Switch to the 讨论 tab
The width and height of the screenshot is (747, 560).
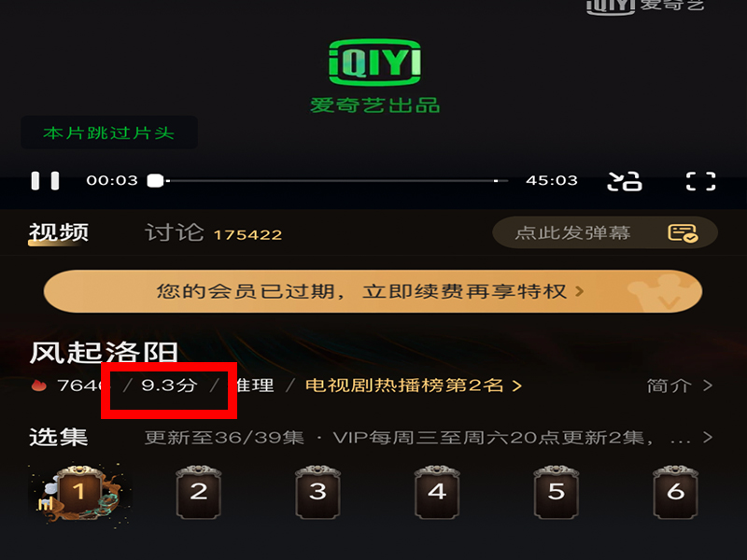point(213,233)
